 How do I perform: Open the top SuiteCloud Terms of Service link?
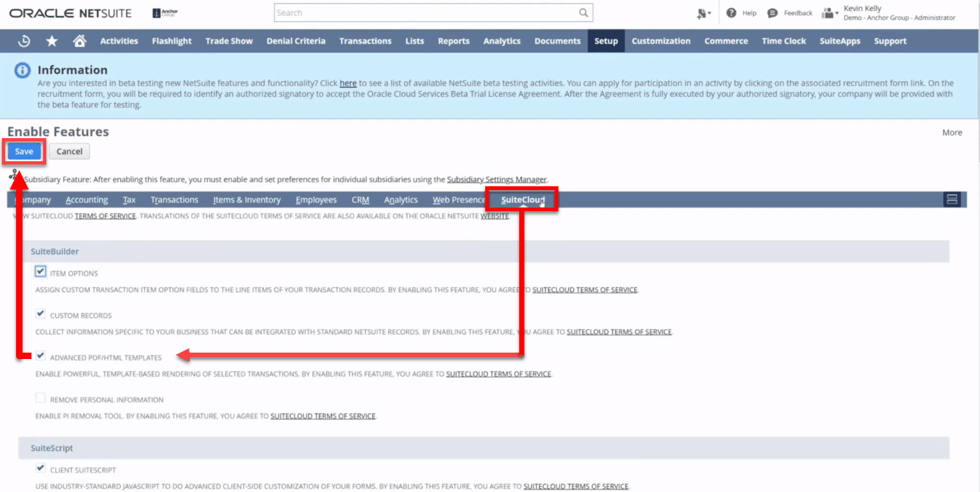point(105,216)
